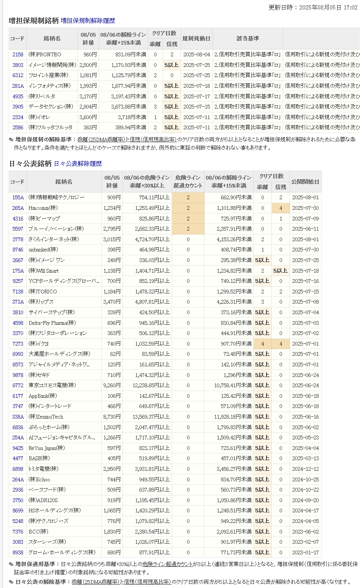Open the 増担保規制解除履歴 link
Screen dimensions: 364x588
(x=88, y=21)
